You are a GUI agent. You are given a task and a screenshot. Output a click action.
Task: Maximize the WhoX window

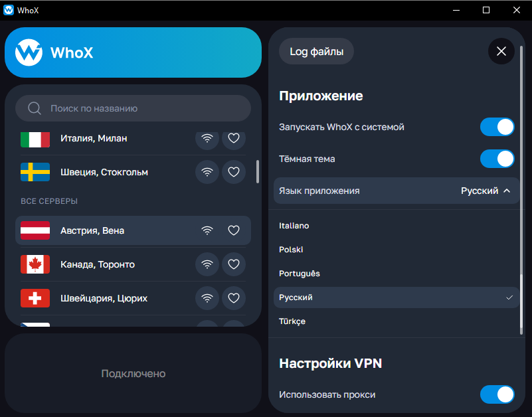pyautogui.click(x=486, y=10)
